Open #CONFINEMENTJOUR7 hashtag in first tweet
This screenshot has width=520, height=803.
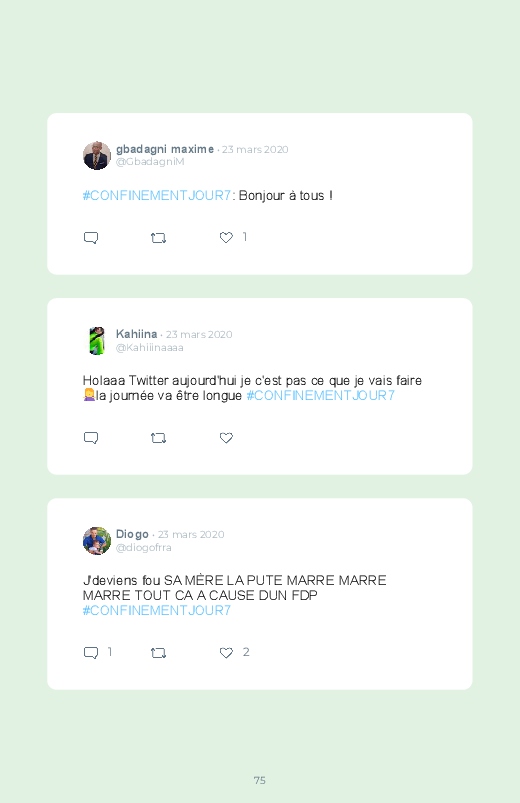(157, 196)
